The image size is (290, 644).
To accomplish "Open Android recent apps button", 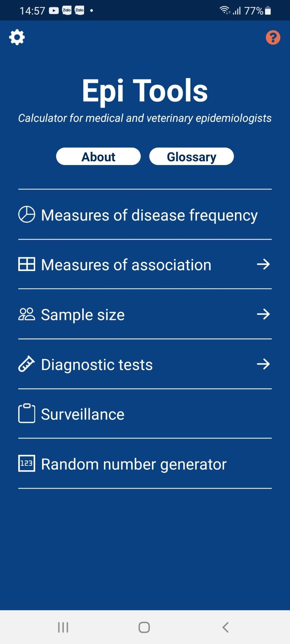I will pyautogui.click(x=63, y=627).
